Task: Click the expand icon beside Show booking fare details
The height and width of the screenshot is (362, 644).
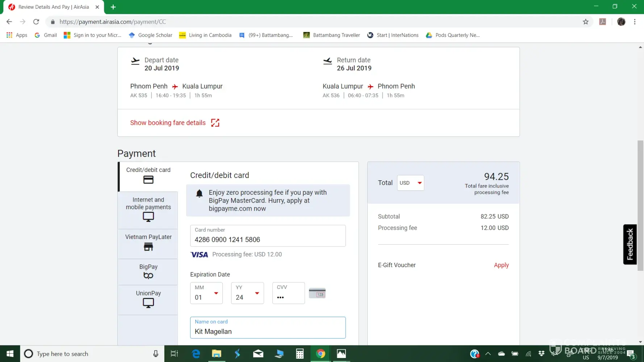Action: click(x=215, y=123)
